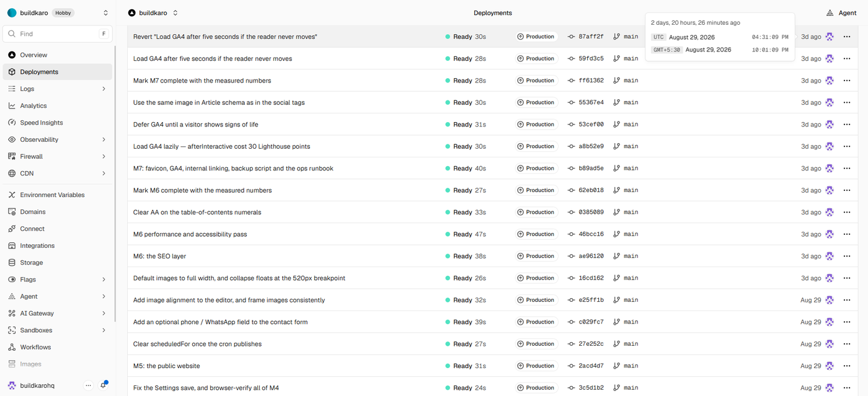
Task: Expand the Flags section
Action: click(x=104, y=279)
